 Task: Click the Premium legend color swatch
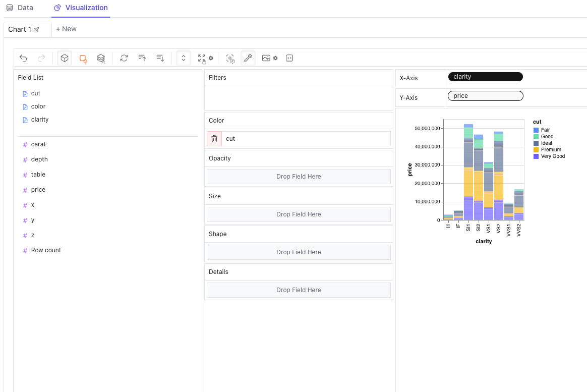536,150
